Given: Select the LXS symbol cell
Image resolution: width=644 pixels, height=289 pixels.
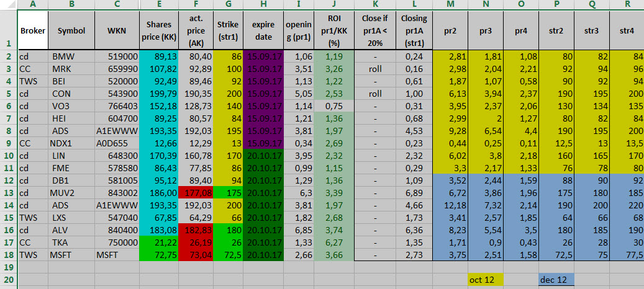Looking at the screenshot, I should [71, 216].
